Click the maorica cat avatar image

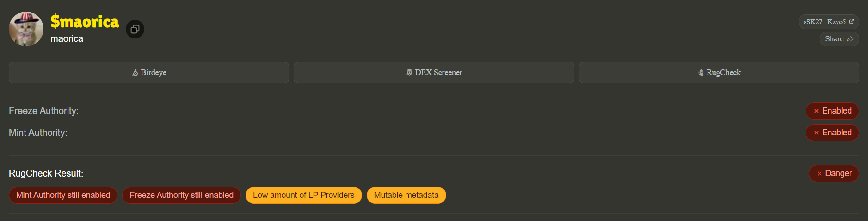pyautogui.click(x=26, y=29)
